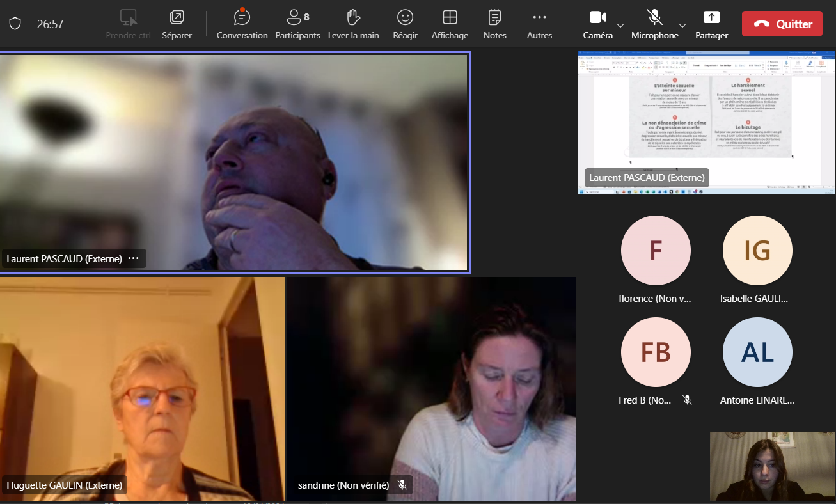The image size is (836, 504).
Task: Select the shared screen thumbnail
Action: [x=706, y=122]
